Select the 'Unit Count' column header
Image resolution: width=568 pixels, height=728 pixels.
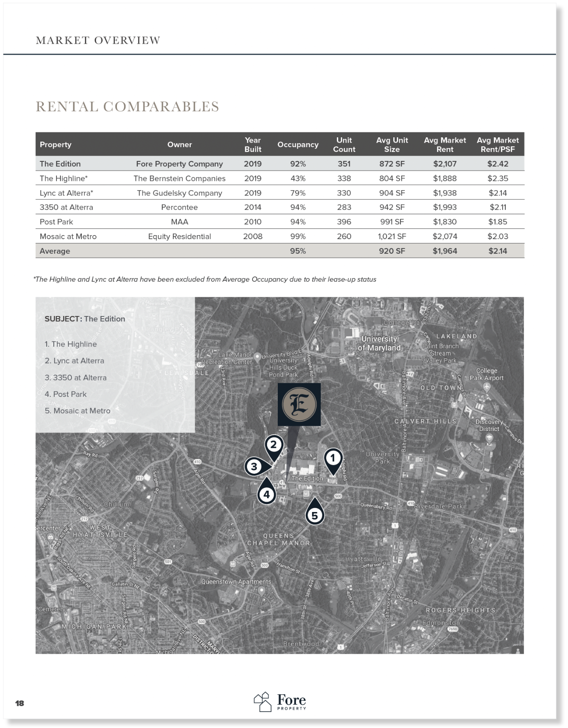pos(344,144)
